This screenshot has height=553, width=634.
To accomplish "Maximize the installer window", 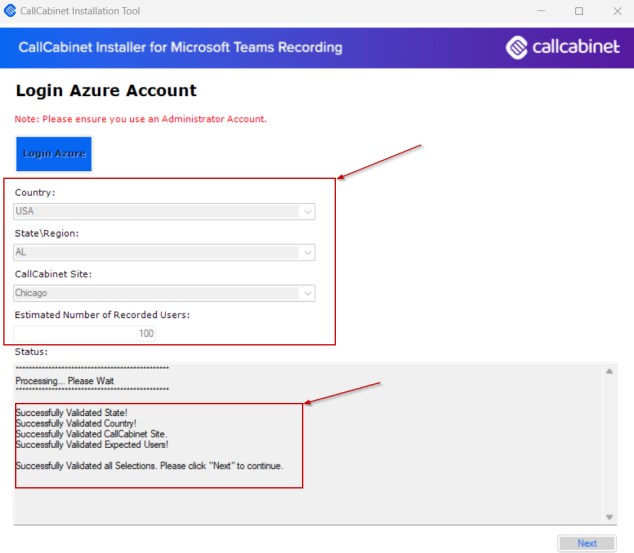I will [578, 11].
